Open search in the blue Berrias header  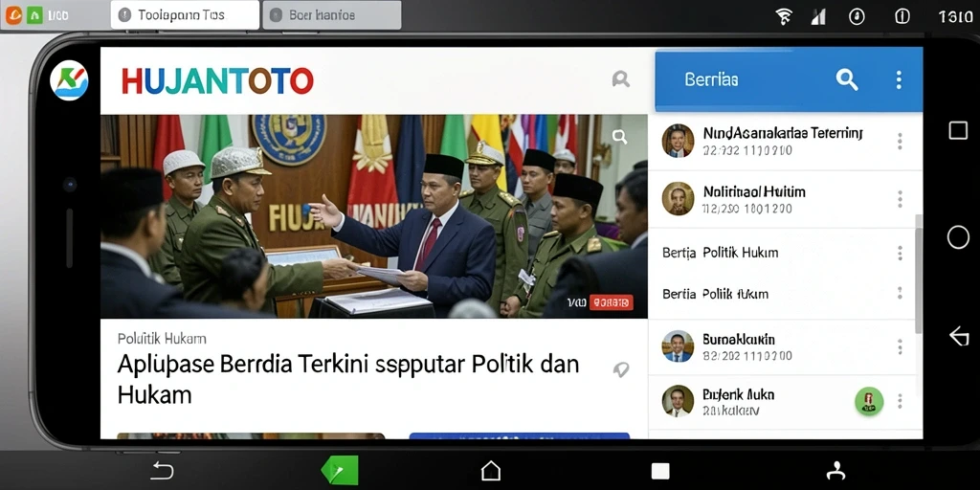point(847,79)
